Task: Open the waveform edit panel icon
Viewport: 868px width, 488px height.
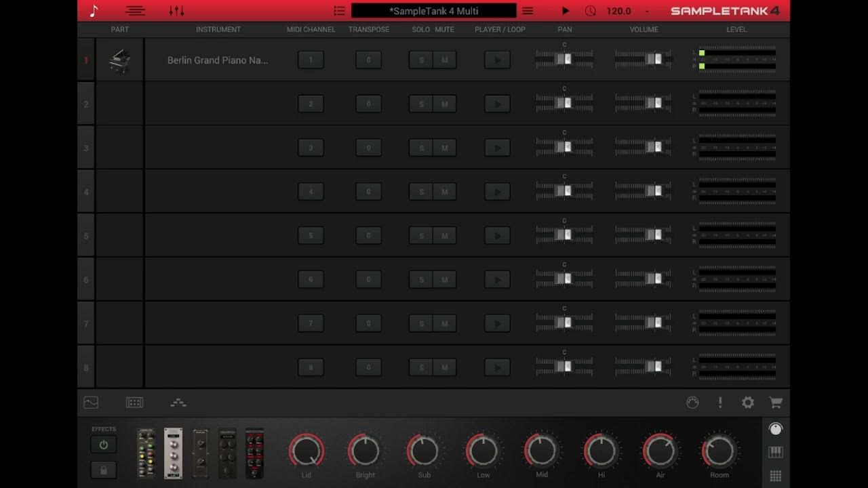Action: (x=91, y=403)
